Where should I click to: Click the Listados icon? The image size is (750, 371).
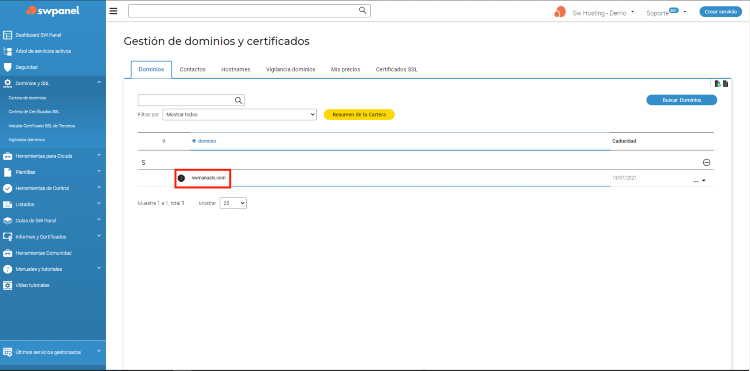(7, 205)
